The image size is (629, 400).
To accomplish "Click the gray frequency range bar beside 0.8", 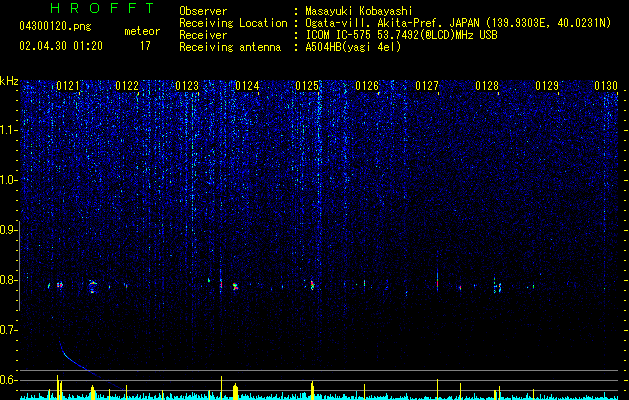I will [x=19, y=266].
